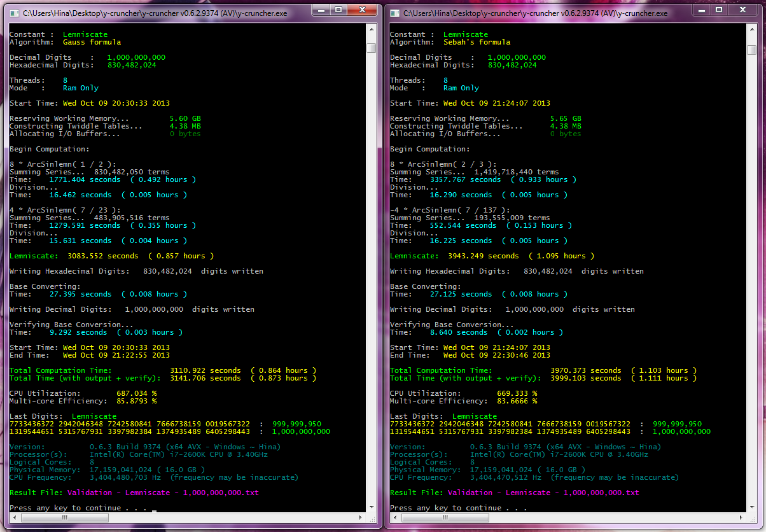Maximize the Sebah's formula console window
The image size is (766, 532).
click(718, 10)
